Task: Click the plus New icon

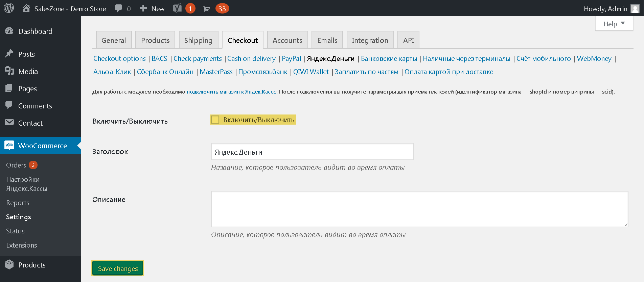Action: click(143, 8)
